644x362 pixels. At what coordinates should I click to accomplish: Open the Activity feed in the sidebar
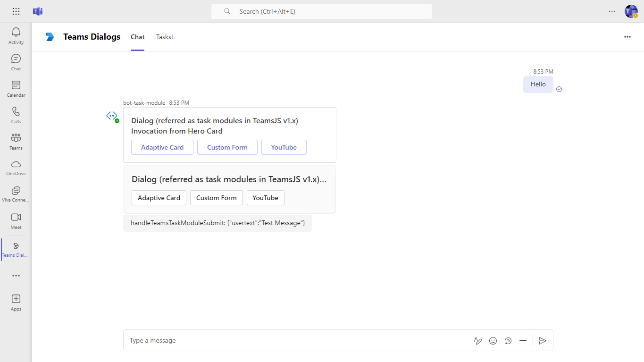pyautogui.click(x=16, y=35)
